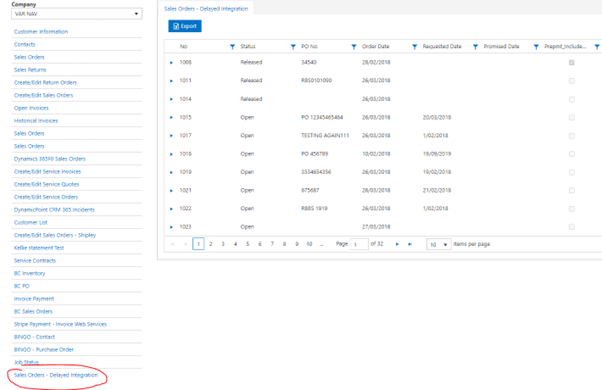Viewport: 602px width, 390px height.
Task: Open Invoice Payment link
Action: [34, 299]
